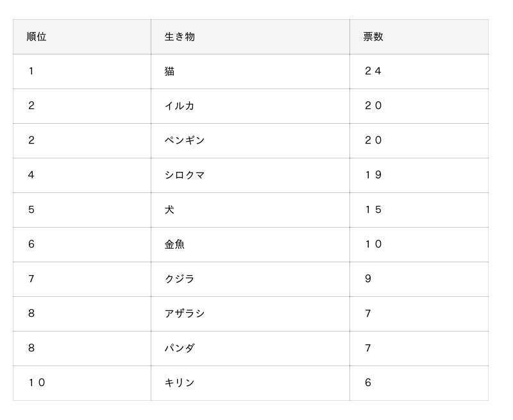Image resolution: width=513 pixels, height=420 pixels.
Task: Click the vote count 19 cell
Action: 373,175
